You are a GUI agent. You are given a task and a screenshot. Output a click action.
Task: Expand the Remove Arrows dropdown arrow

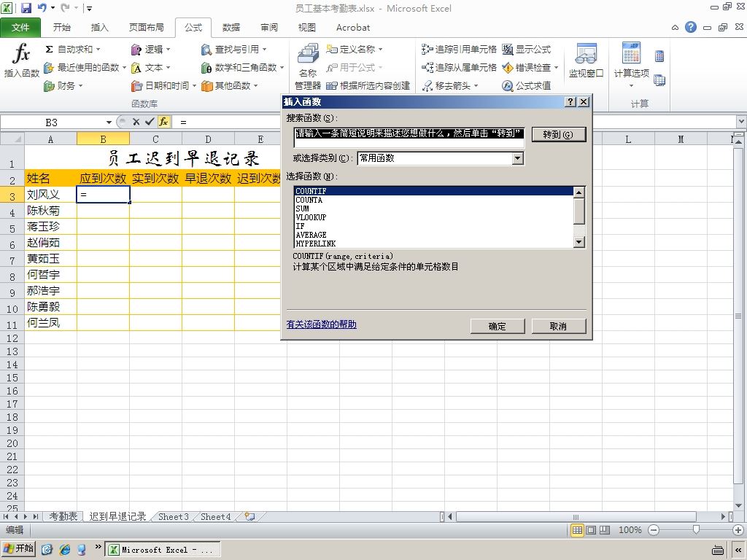(x=476, y=86)
